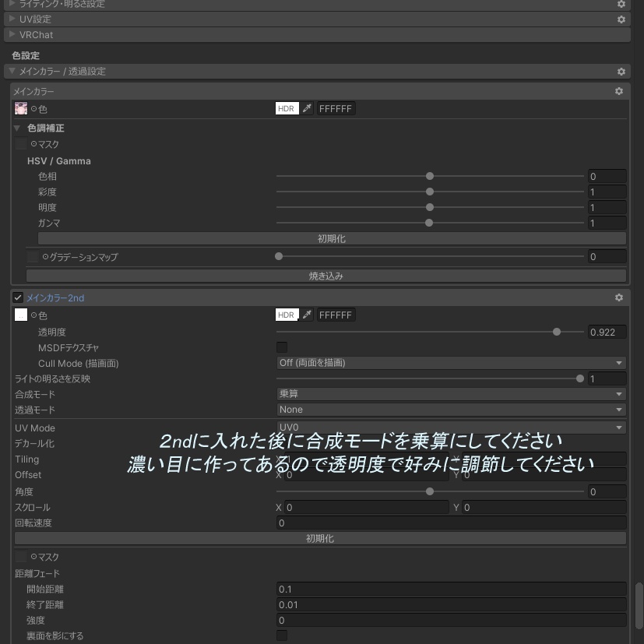Click the main color texture thumbnail
The image size is (644, 644).
tap(21, 108)
